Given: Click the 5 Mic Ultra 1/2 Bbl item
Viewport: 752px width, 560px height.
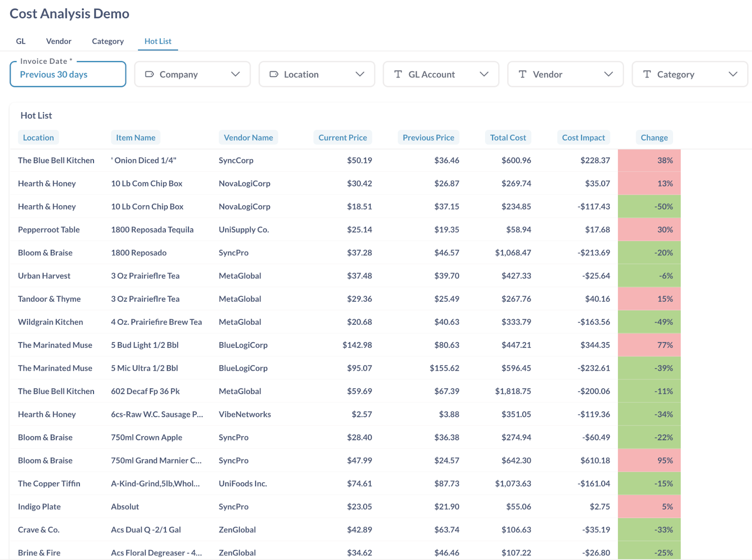Looking at the screenshot, I should click(144, 368).
